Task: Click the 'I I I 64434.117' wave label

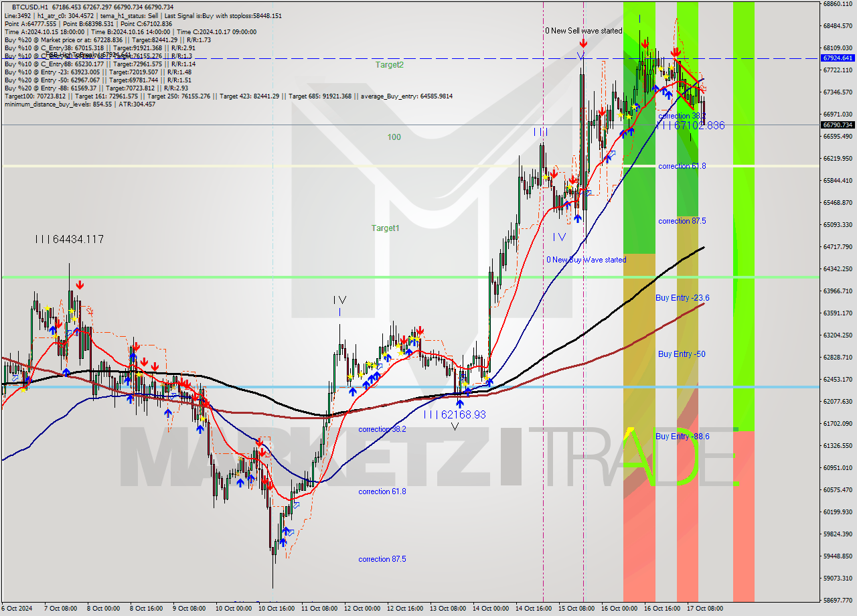Action: 70,239
